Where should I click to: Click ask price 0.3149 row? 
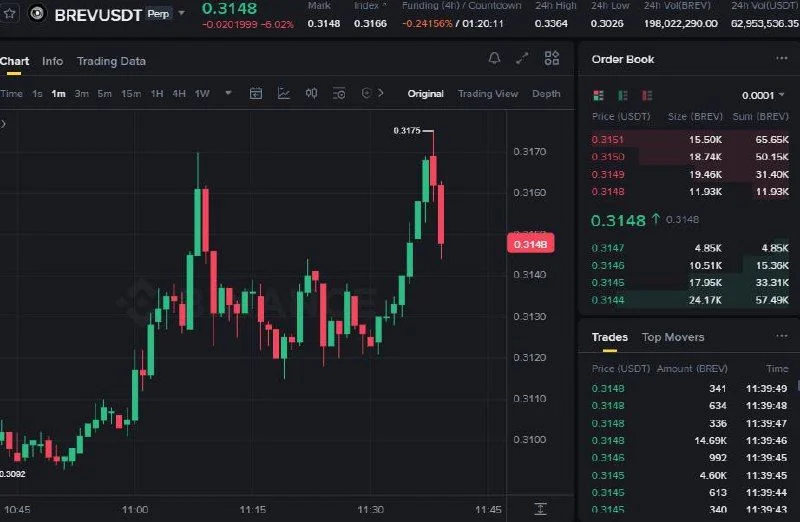[x=690, y=175]
